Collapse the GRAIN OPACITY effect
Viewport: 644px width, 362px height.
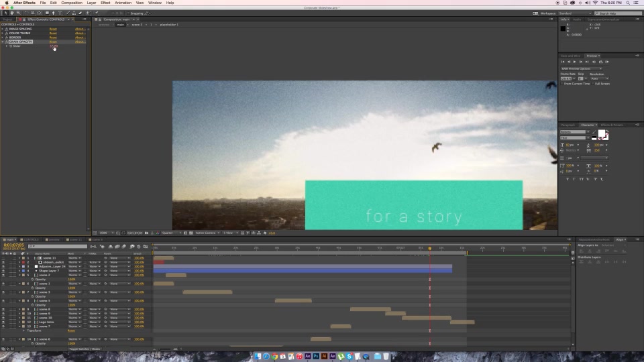pyautogui.click(x=3, y=42)
